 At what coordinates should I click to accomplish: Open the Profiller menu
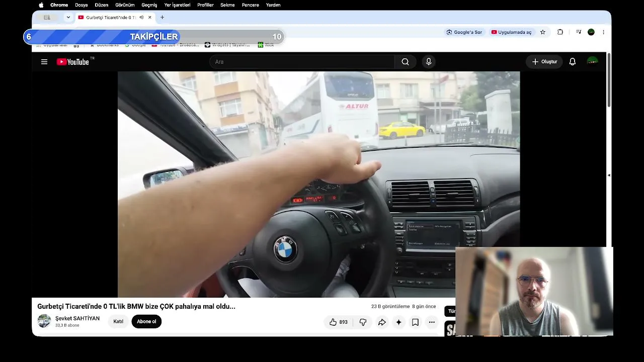(205, 5)
